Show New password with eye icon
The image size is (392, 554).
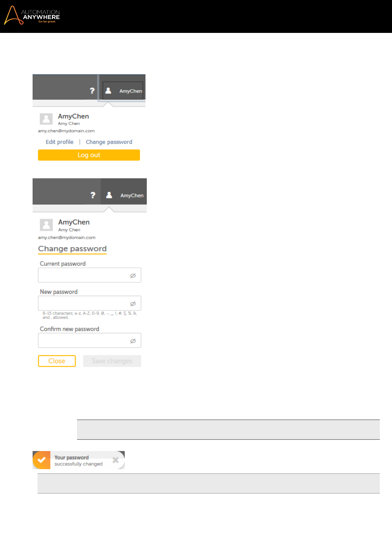pos(133,304)
